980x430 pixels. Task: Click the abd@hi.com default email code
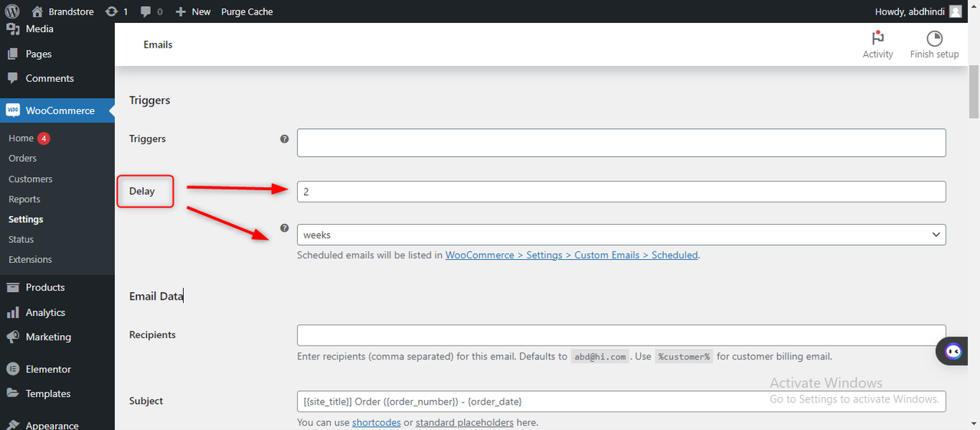pos(600,356)
